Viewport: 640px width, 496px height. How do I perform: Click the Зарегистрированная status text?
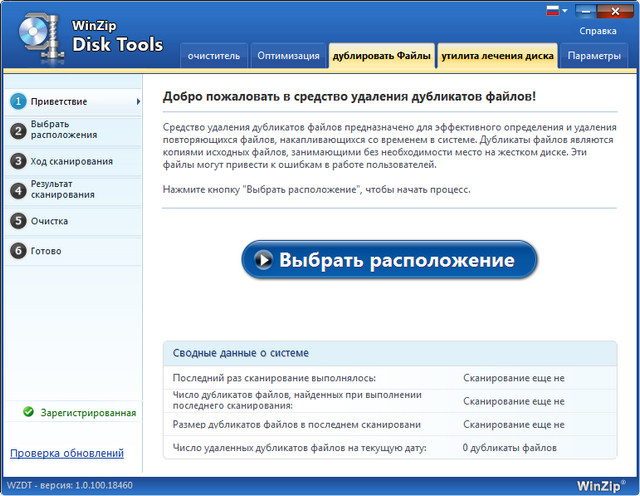pos(88,413)
